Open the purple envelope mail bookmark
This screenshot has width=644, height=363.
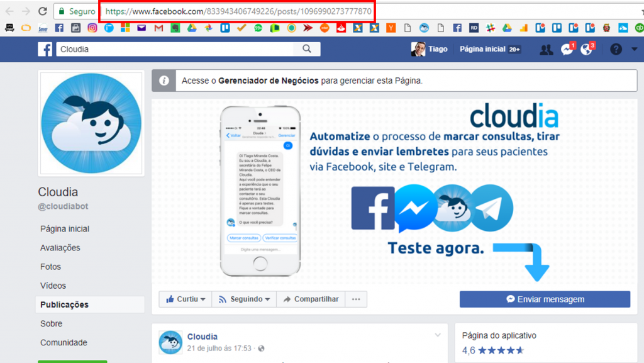pos(142,28)
